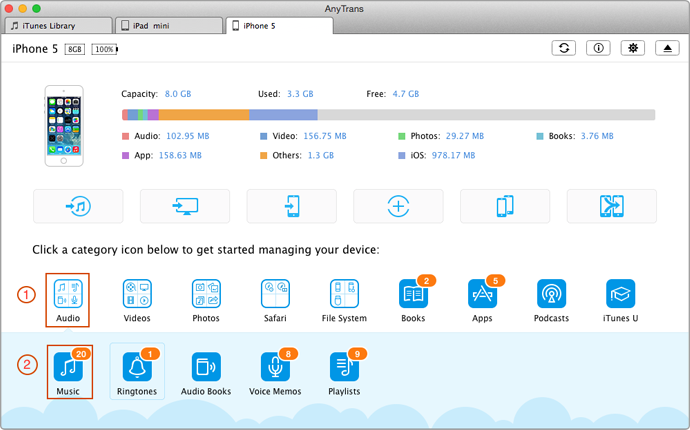Viewport: 690px width, 430px height.
Task: Click the Books count badge 2
Action: [426, 281]
